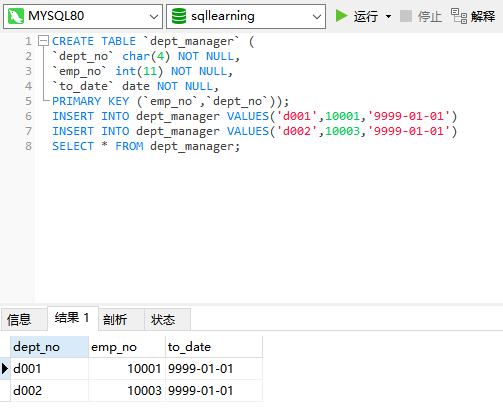Click the Explain query plan icon
Image resolution: width=503 pixels, height=414 pixels.
[459, 16]
